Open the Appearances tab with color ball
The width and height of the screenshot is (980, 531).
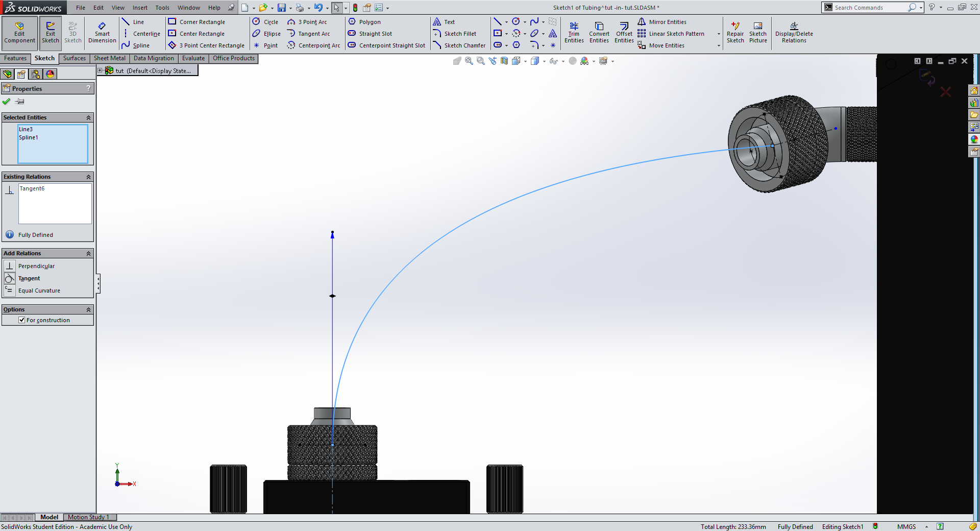50,74
